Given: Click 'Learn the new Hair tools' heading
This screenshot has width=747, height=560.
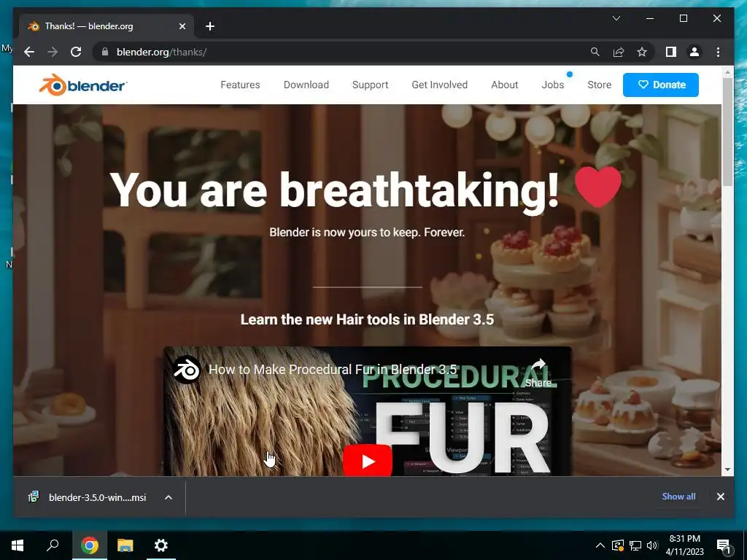Looking at the screenshot, I should click(x=367, y=319).
